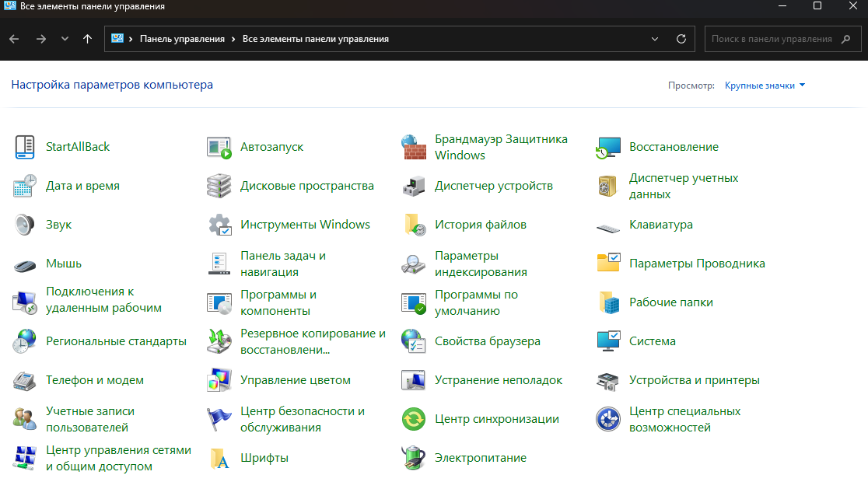Image resolution: width=868 pixels, height=482 pixels.
Task: Open the Устройства и принтеры icon
Action: [x=607, y=380]
